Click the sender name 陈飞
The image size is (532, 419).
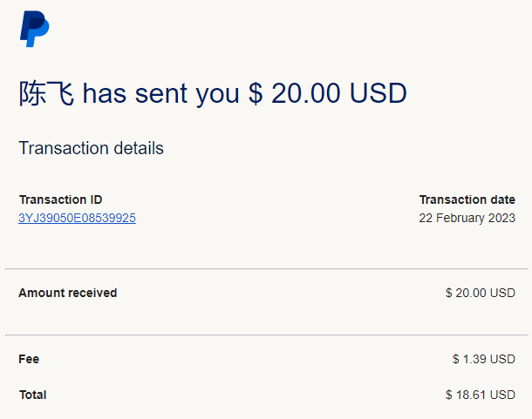pyautogui.click(x=46, y=93)
